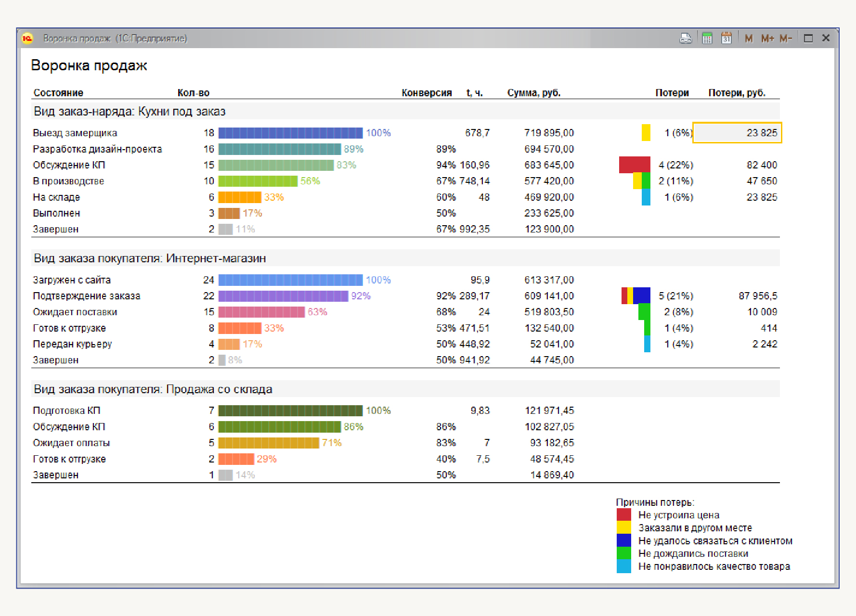Click the Загружен с сайта row label
856x616 pixels.
click(x=72, y=280)
